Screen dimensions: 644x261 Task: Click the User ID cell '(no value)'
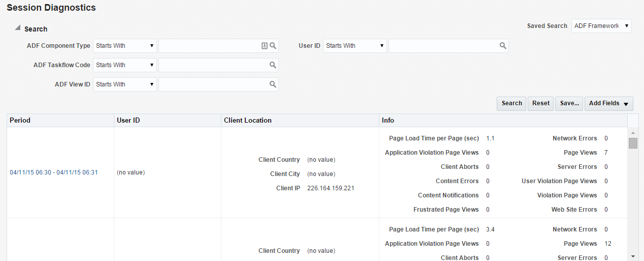click(x=131, y=172)
